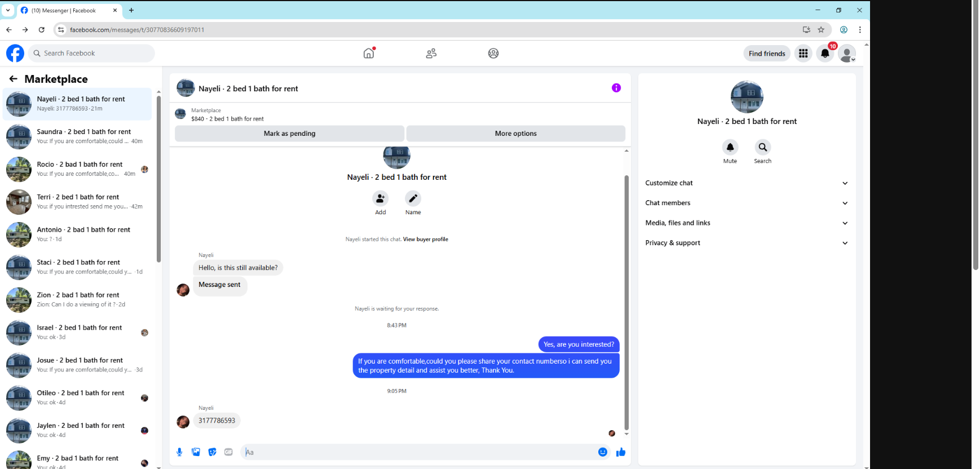
Task: Click the voice clip microphone icon
Action: coord(179,452)
